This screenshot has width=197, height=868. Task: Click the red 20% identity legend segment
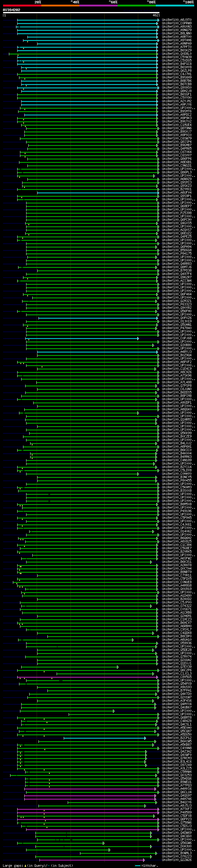[x=22, y=6]
